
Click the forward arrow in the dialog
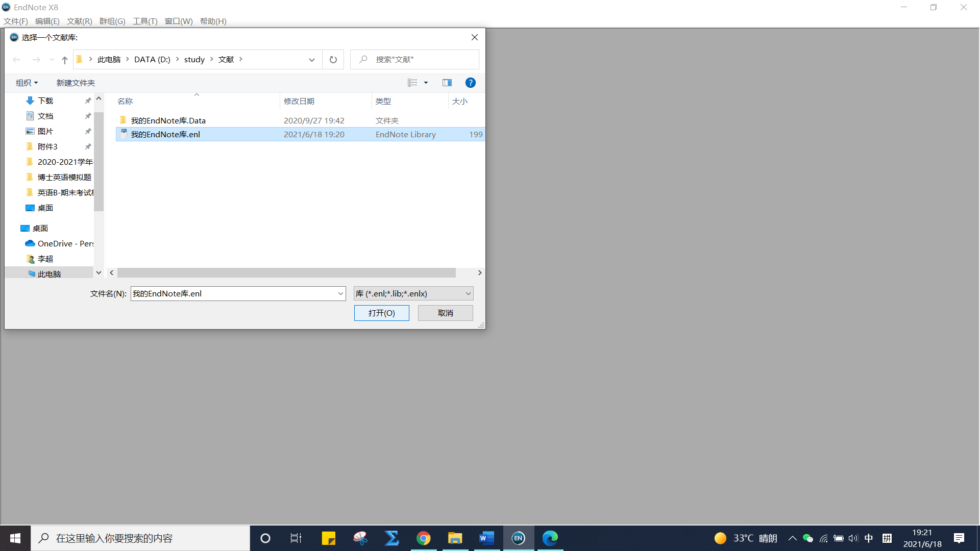(x=36, y=59)
